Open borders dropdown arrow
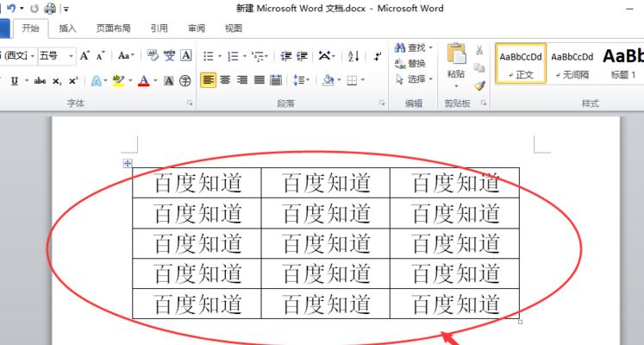This screenshot has height=345, width=644. 363,80
